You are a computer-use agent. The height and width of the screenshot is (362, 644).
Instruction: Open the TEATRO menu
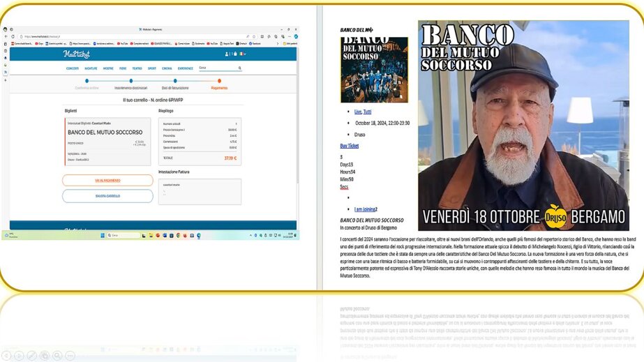pyautogui.click(x=137, y=68)
